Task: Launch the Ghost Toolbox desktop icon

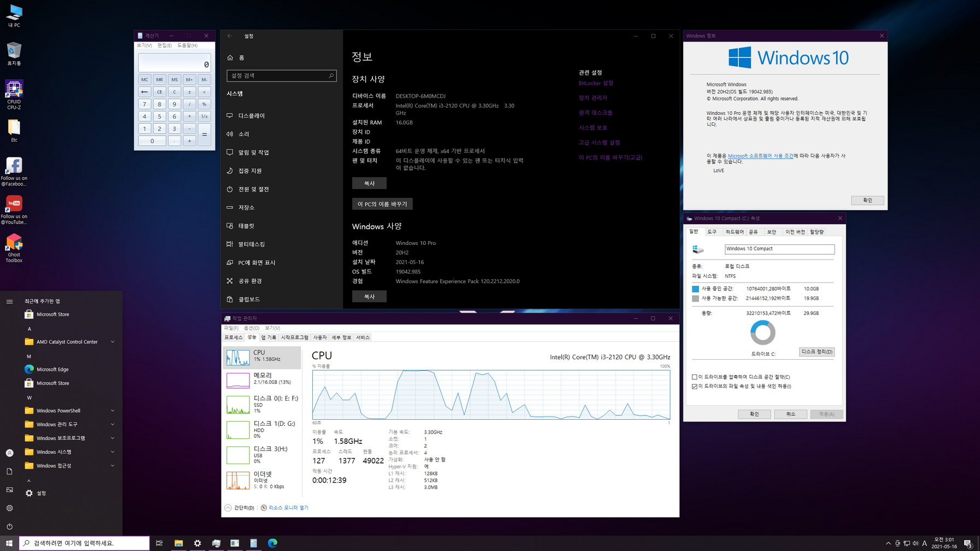Action: [x=14, y=248]
